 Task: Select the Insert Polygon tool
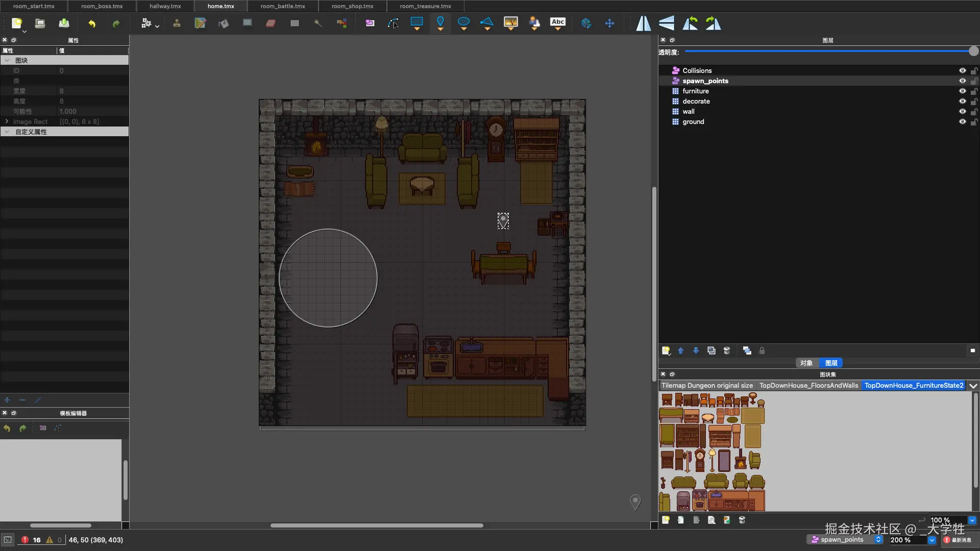point(487,22)
